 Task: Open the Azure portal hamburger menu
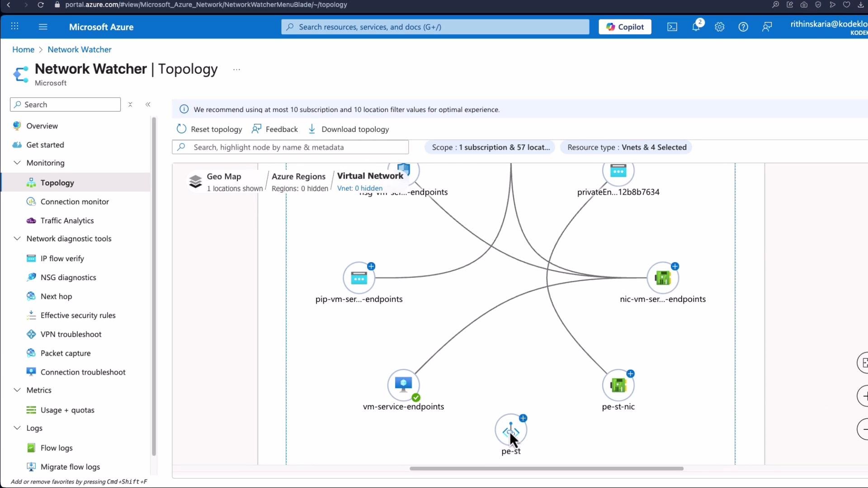43,27
